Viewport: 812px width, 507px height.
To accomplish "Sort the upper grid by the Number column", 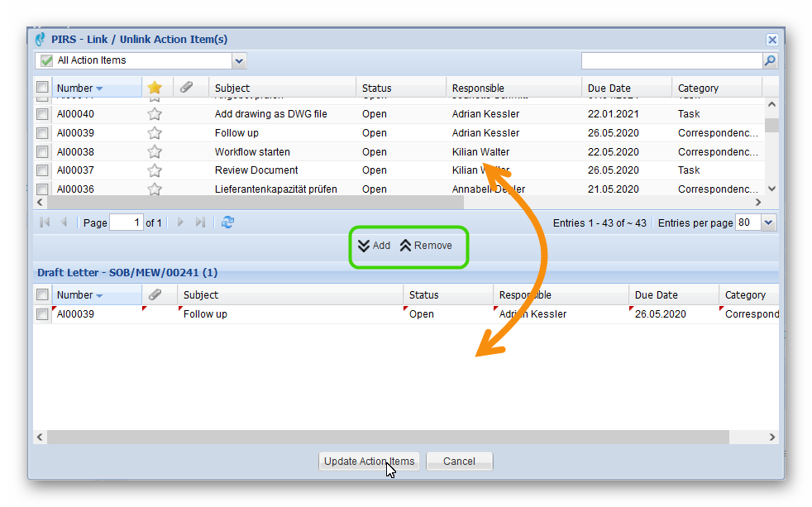I will [75, 88].
